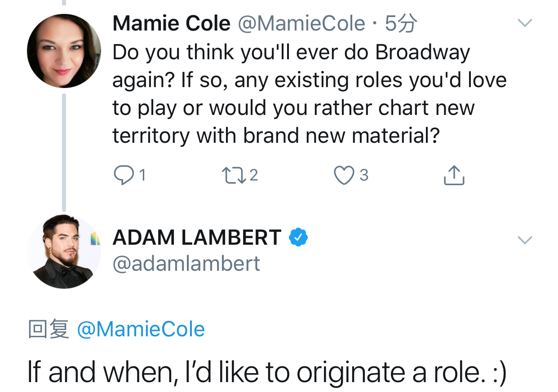
Task: Open Adam Lambert's profile photo
Action: coord(64,251)
